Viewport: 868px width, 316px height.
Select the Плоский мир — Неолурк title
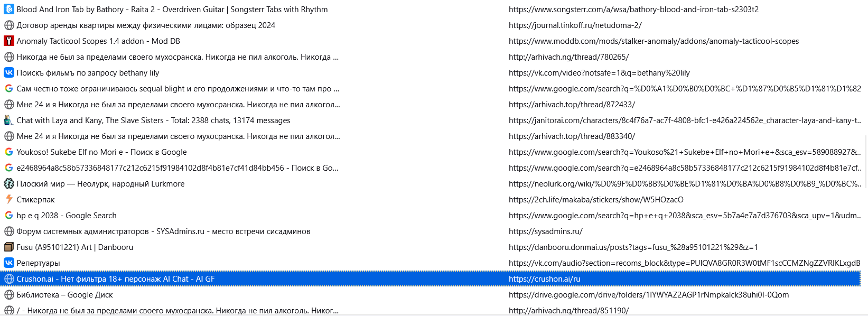click(100, 184)
